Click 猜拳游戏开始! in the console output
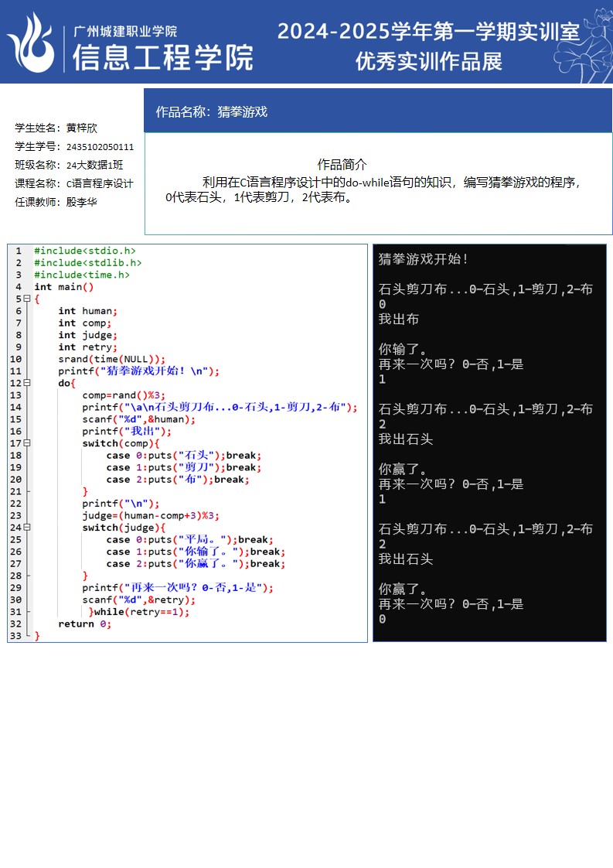 click(x=423, y=259)
